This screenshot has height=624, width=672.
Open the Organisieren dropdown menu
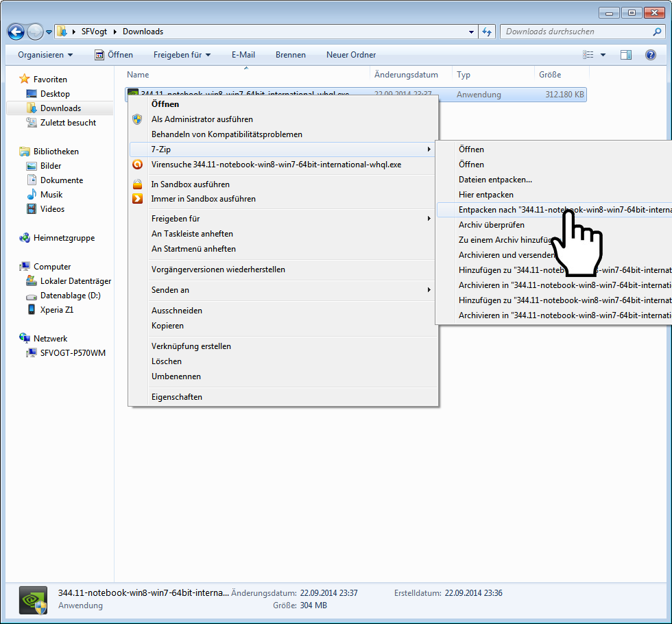(x=45, y=55)
